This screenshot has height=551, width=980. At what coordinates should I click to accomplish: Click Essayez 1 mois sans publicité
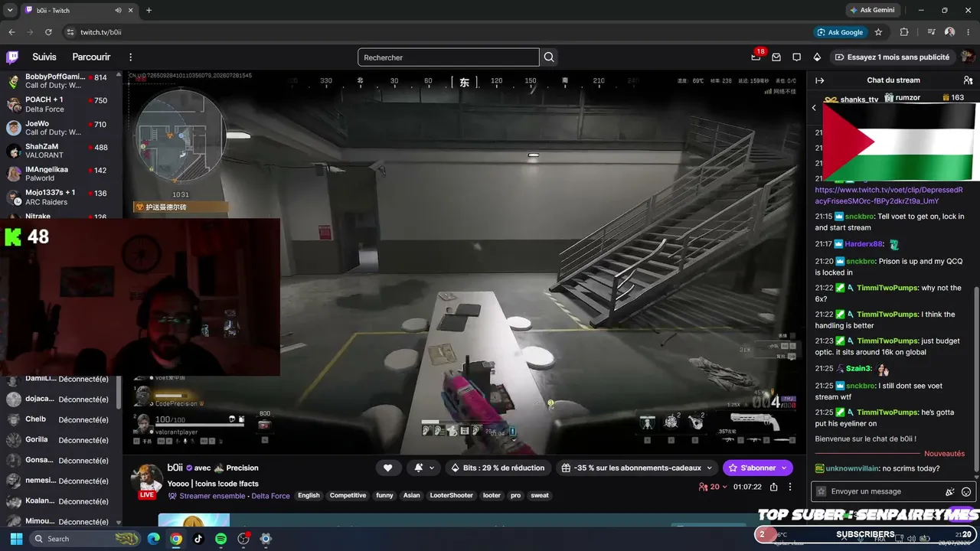892,57
